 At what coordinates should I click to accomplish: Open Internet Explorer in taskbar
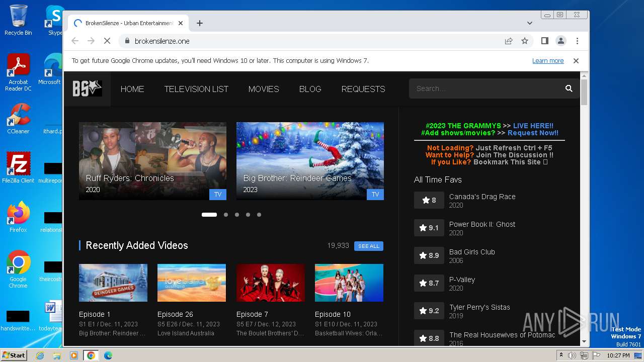click(x=40, y=355)
